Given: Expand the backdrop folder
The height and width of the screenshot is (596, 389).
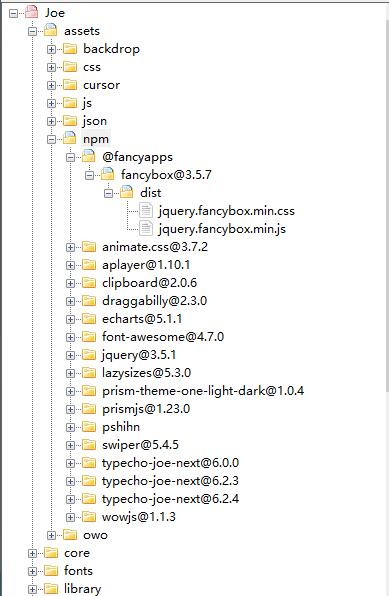Looking at the screenshot, I should pyautogui.click(x=51, y=49).
